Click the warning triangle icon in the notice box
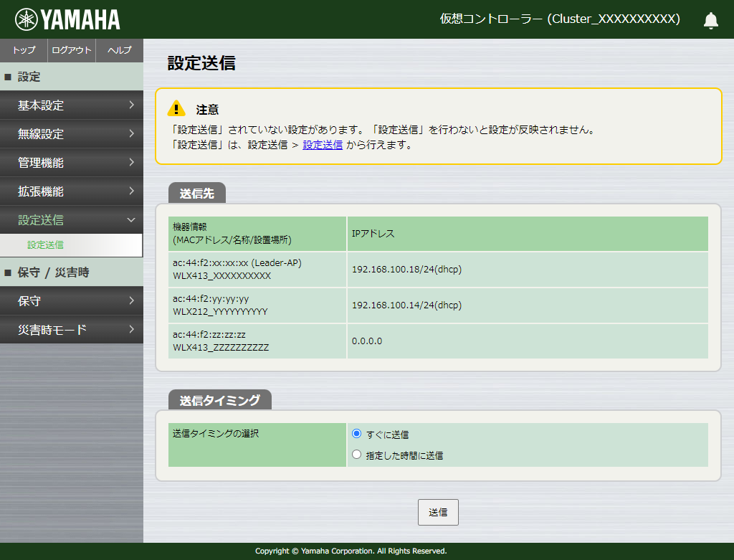This screenshot has width=734, height=560. pos(176,109)
